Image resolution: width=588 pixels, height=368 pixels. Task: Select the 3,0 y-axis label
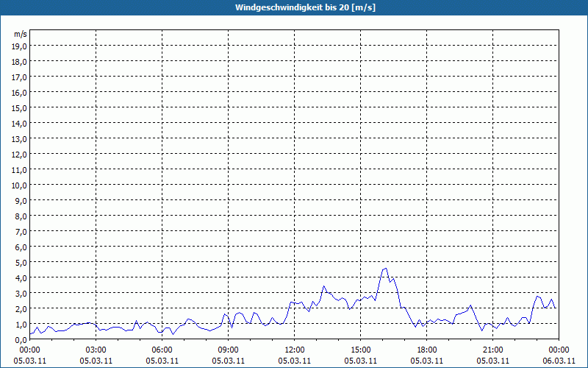click(x=22, y=294)
